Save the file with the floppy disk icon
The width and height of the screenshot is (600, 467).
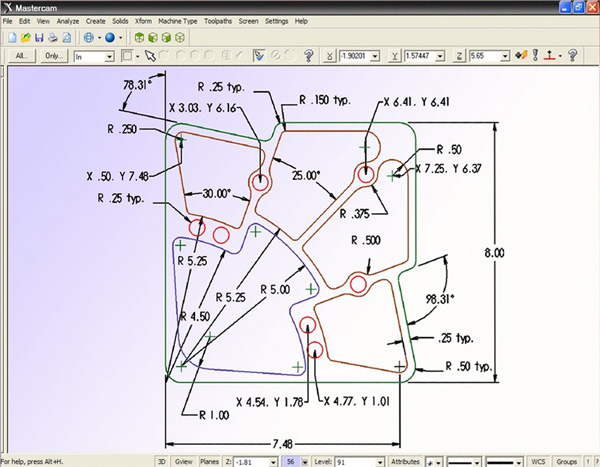[38, 38]
